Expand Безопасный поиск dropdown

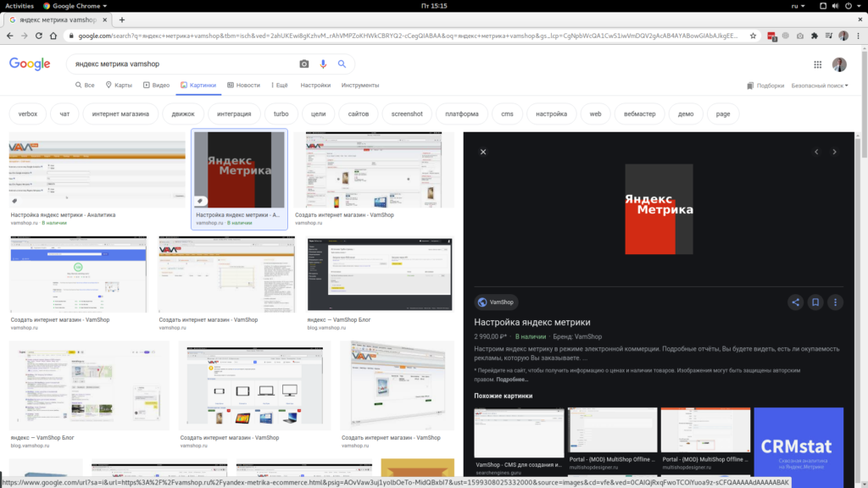(820, 86)
